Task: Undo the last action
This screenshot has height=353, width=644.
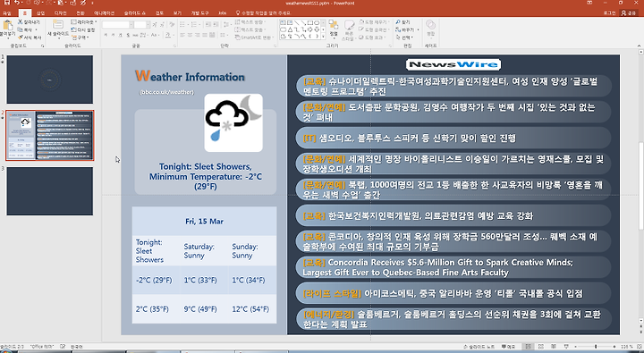Action: (x=16, y=3)
